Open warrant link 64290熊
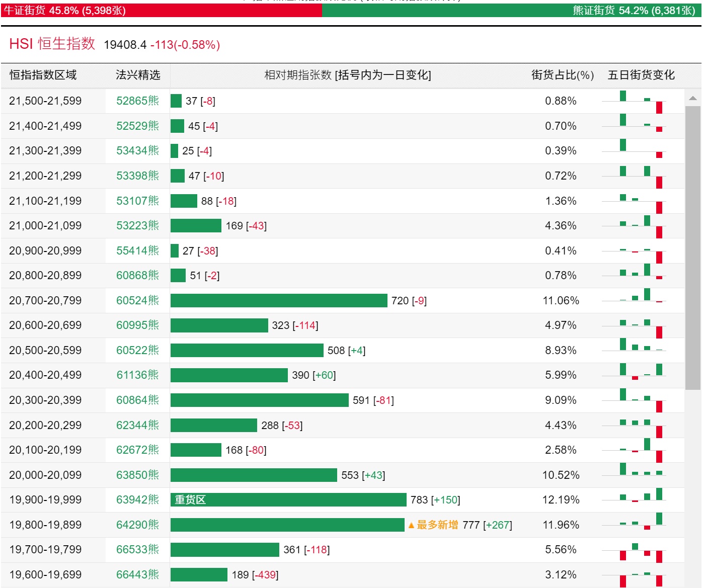The height and width of the screenshot is (588, 703). coord(137,525)
